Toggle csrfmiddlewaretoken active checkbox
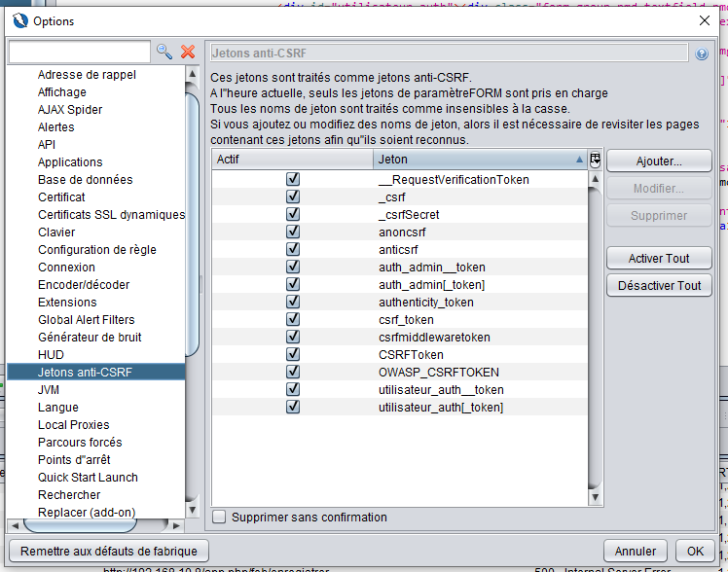Image resolution: width=728 pixels, height=572 pixels. pyautogui.click(x=293, y=337)
